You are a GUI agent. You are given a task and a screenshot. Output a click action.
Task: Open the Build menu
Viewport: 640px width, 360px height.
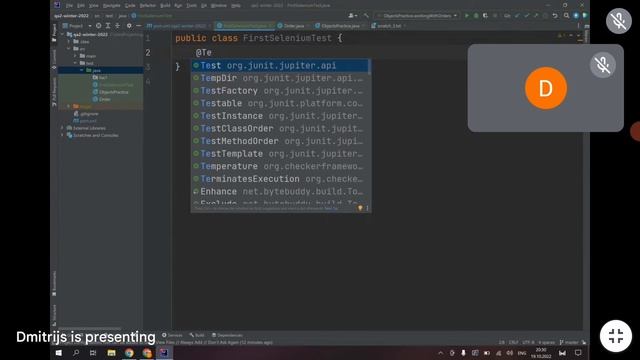(x=165, y=6)
